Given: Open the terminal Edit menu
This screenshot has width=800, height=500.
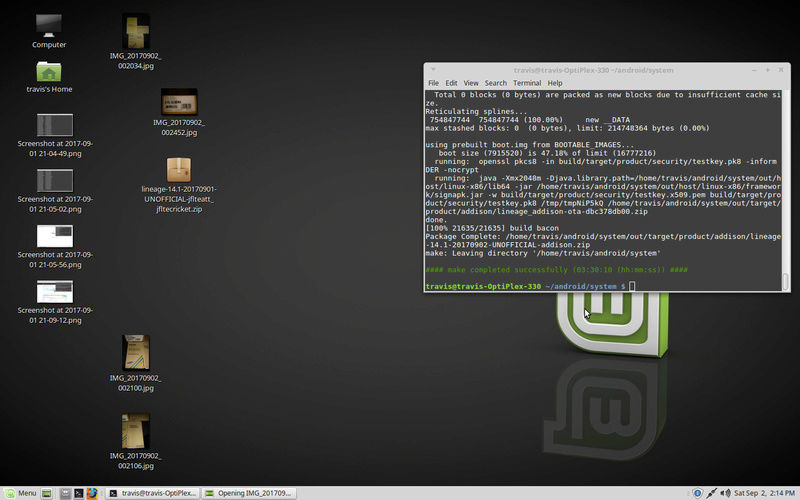Looking at the screenshot, I should 451,83.
